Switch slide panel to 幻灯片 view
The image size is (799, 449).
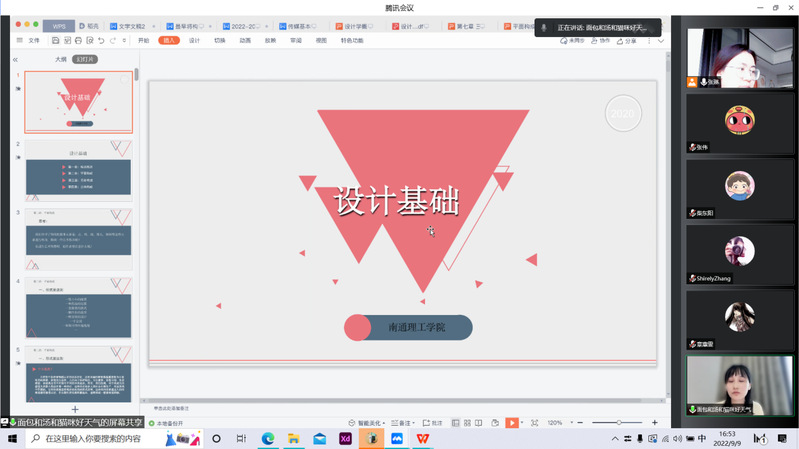(x=85, y=59)
